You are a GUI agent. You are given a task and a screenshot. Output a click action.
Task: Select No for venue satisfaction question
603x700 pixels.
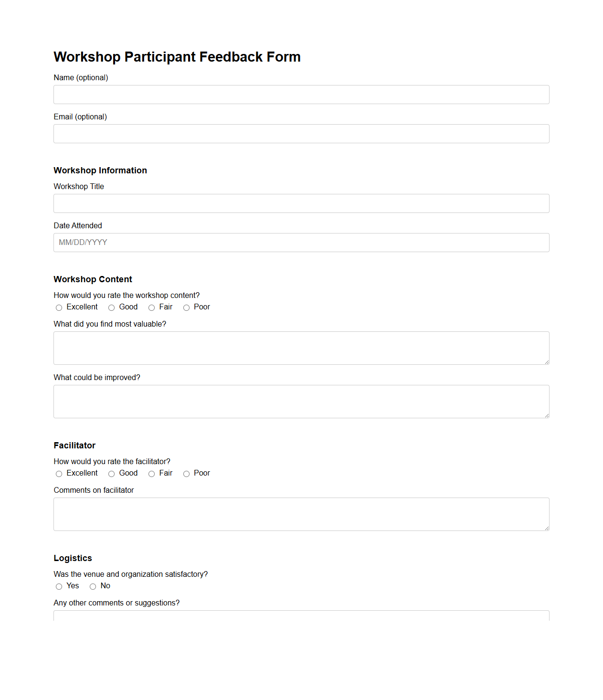(x=93, y=586)
